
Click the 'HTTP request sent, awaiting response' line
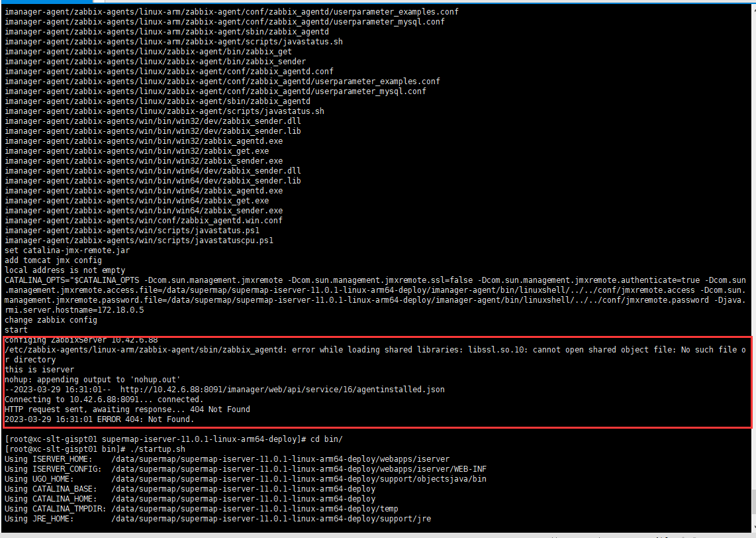(127, 409)
